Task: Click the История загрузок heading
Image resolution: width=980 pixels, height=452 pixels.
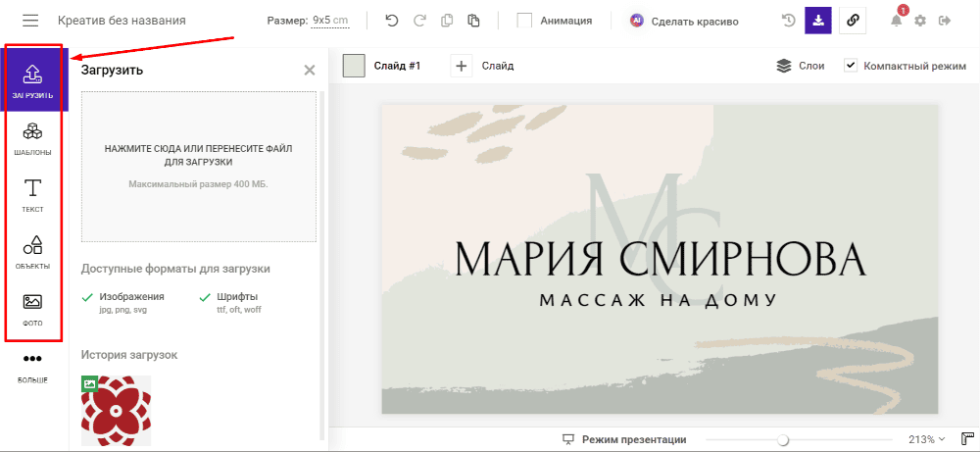Action: coord(129,355)
